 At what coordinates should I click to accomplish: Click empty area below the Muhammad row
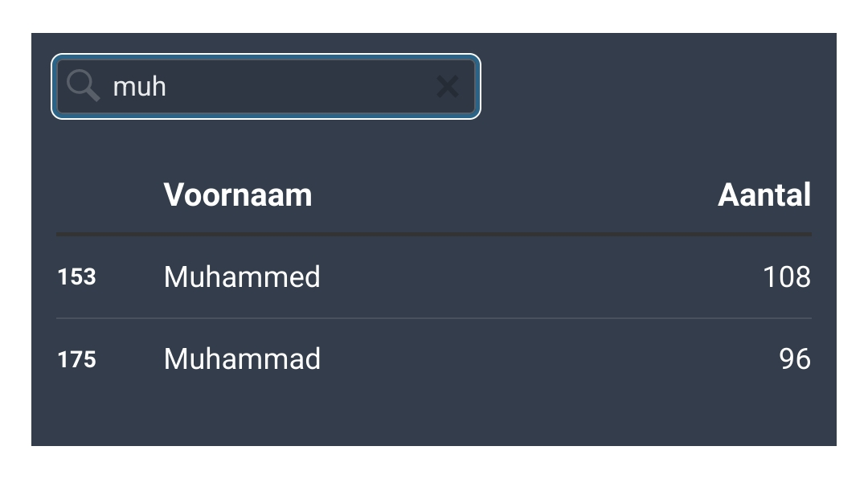pyautogui.click(x=434, y=418)
